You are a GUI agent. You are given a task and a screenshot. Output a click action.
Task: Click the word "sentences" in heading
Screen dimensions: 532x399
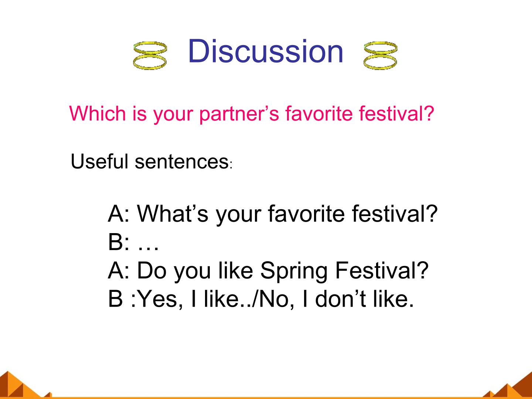tap(181, 162)
